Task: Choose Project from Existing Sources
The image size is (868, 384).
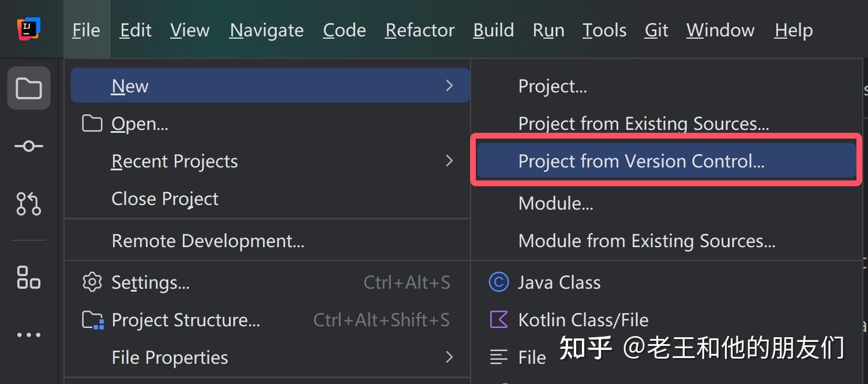Action: [643, 124]
